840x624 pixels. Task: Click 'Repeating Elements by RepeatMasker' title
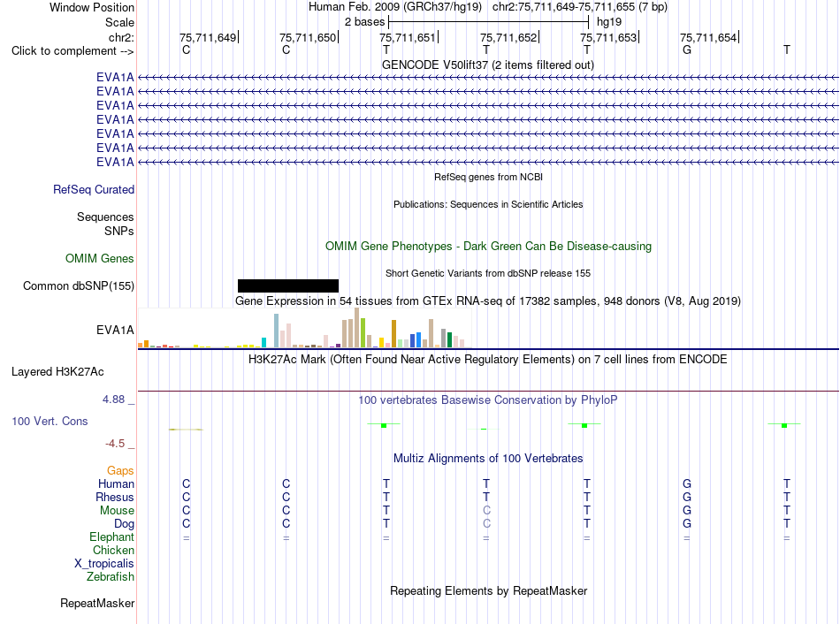[x=489, y=590]
